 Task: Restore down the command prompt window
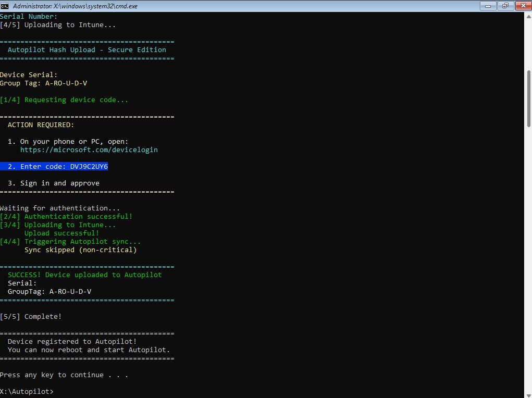tap(505, 6)
